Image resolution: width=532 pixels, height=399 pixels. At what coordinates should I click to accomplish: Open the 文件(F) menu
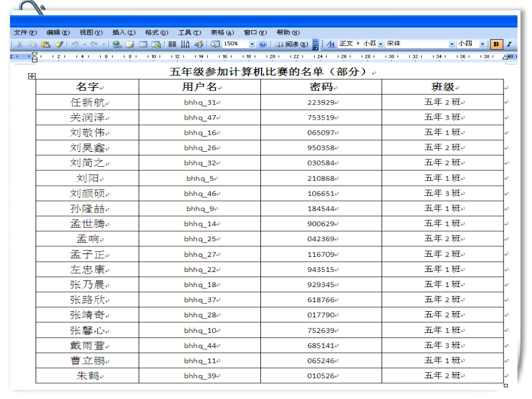tap(25, 32)
